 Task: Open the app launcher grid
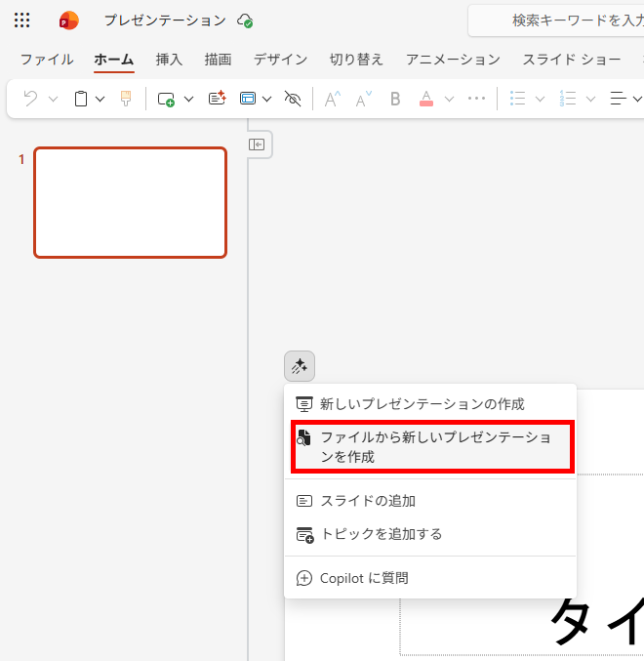tap(21, 21)
